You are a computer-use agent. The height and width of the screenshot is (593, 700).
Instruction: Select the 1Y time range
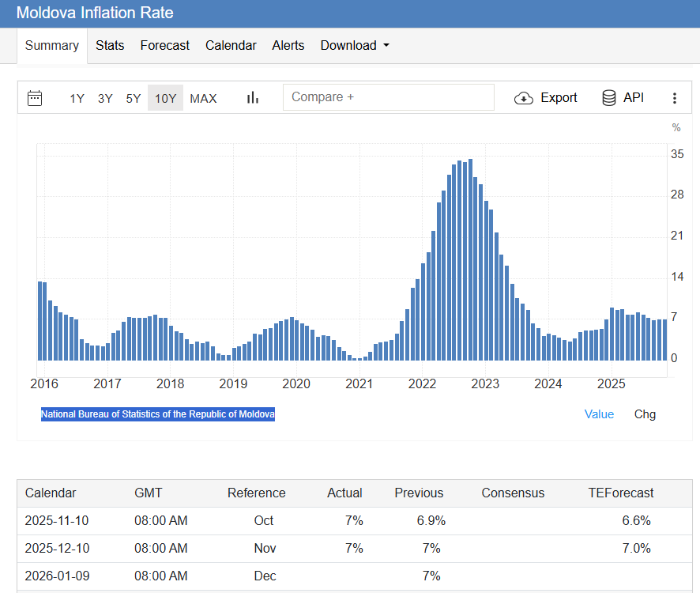tap(77, 98)
